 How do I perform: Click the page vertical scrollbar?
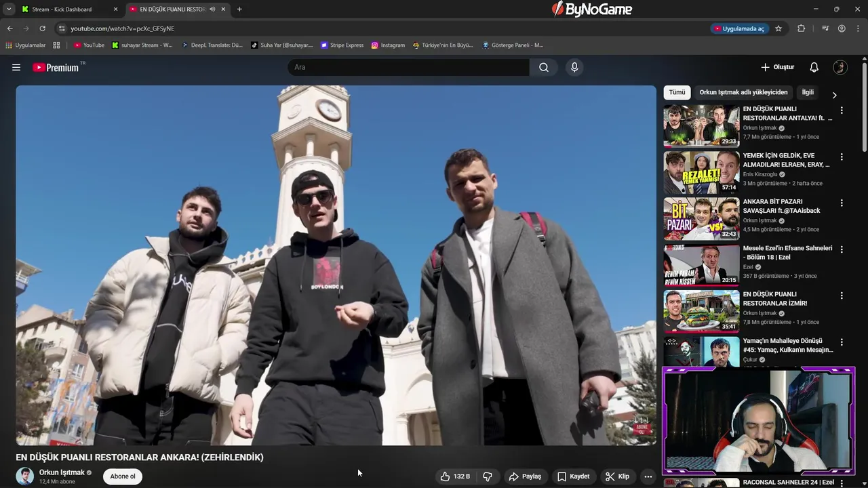coord(865,108)
